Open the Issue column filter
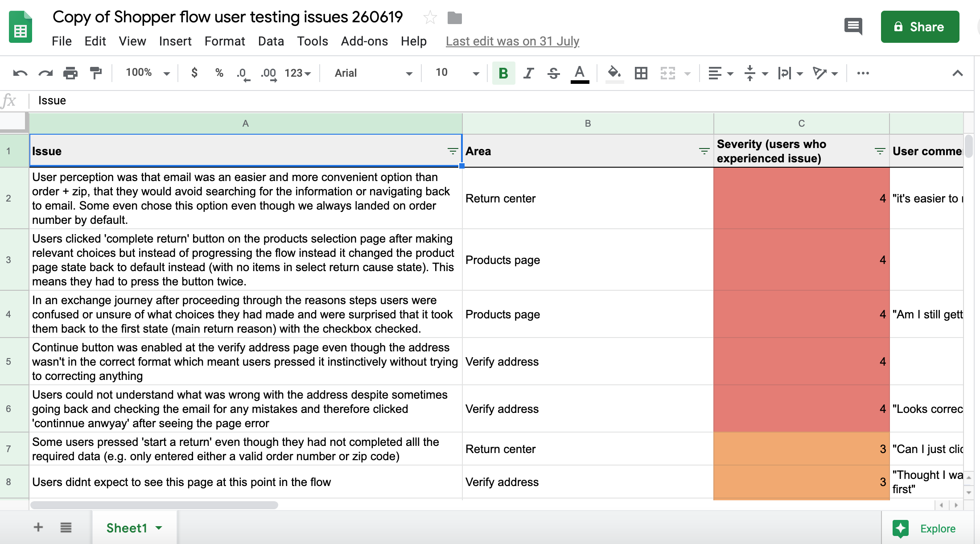Image resolution: width=980 pixels, height=544 pixels. tap(453, 151)
